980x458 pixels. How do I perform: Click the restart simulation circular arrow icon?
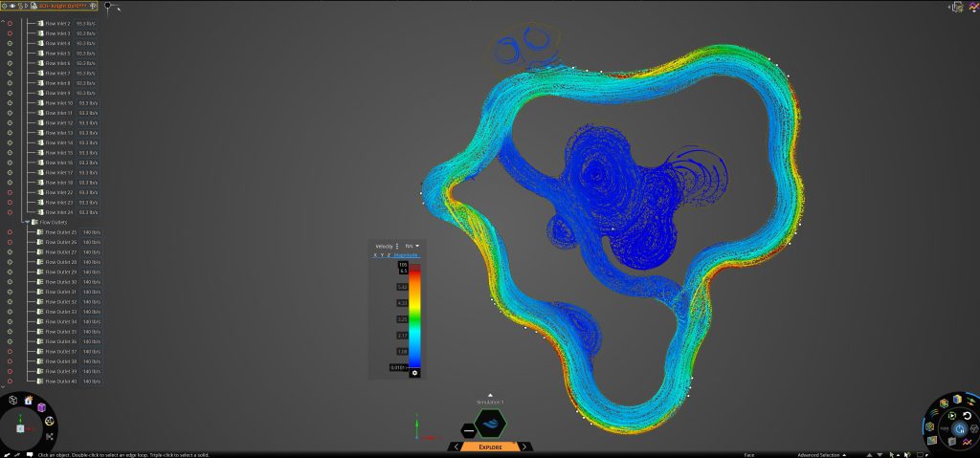(967, 416)
